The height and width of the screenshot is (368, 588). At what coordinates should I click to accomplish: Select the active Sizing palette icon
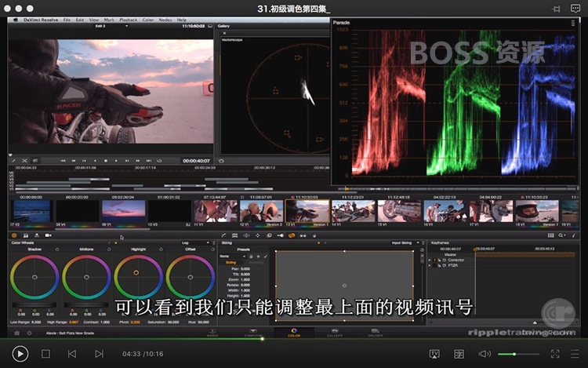292,235
